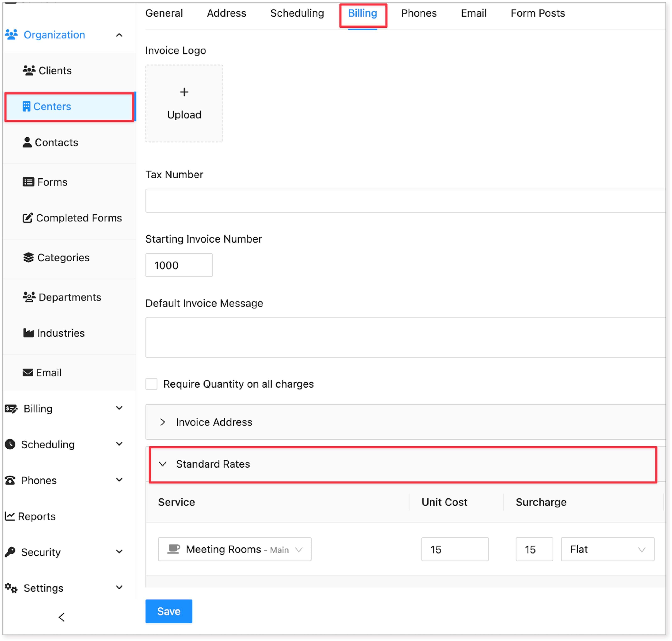Expand the Settings menu chevron
The height and width of the screenshot is (641, 672).
tap(119, 587)
